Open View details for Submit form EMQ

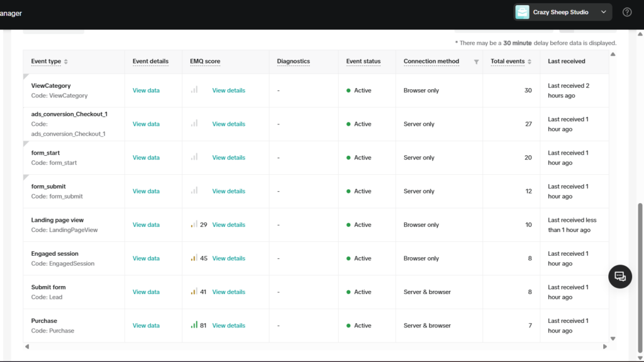(x=228, y=292)
